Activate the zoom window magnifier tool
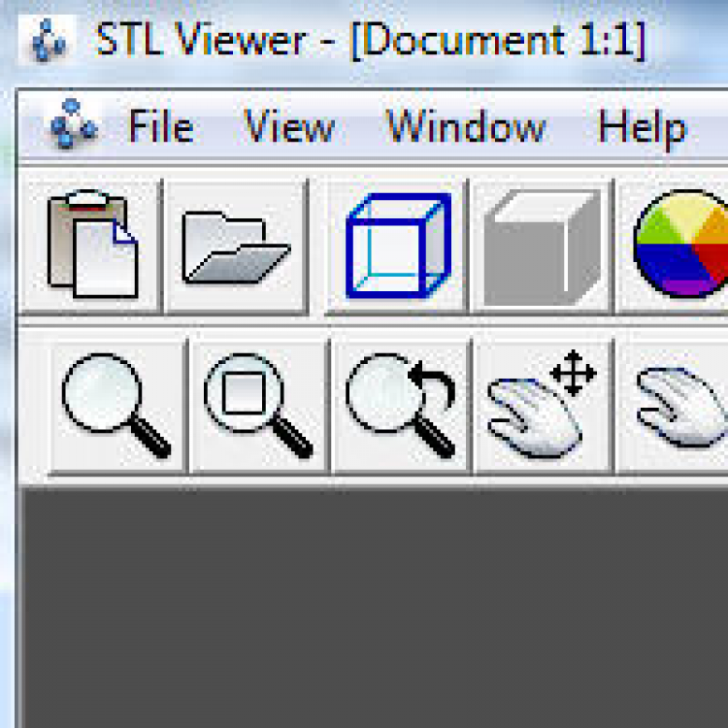Image resolution: width=728 pixels, height=728 pixels. [x=258, y=406]
